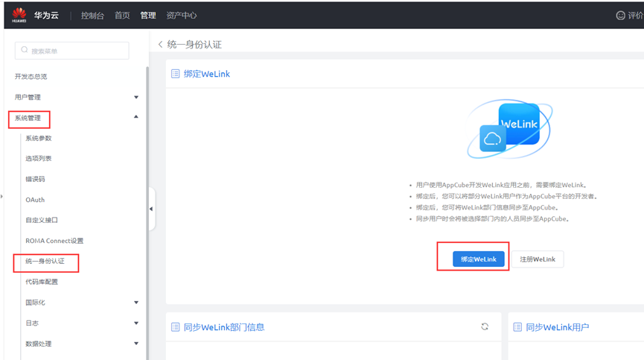The height and width of the screenshot is (360, 644).
Task: Focus the 搜索菜单 search field
Action: (72, 51)
